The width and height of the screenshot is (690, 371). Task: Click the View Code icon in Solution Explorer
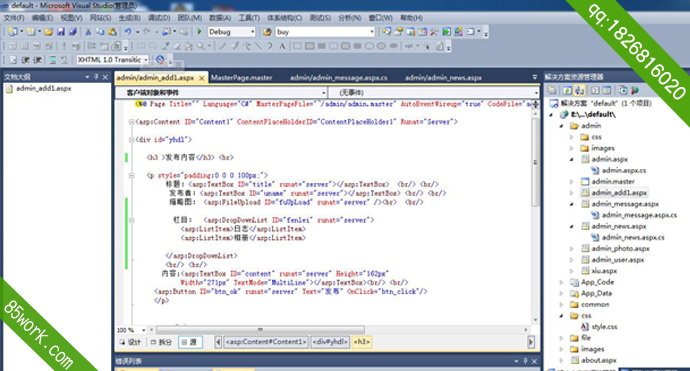tap(595, 90)
